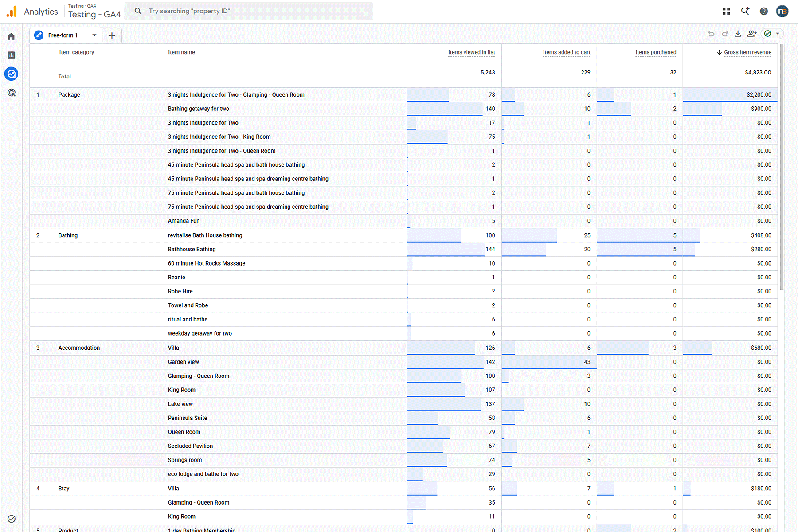The width and height of the screenshot is (798, 532).
Task: Open the Explore sidebar icon
Action: point(12,74)
